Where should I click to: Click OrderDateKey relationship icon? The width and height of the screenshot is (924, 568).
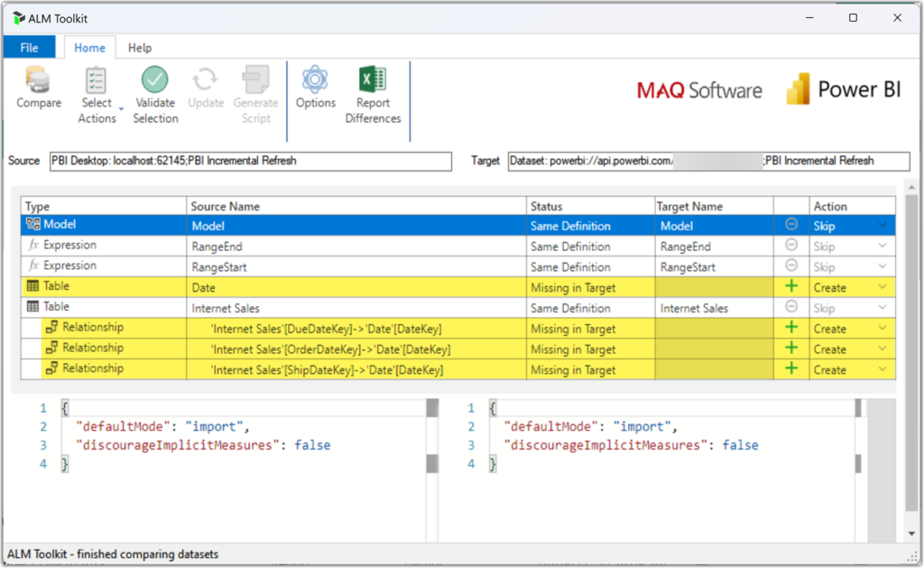(51, 348)
